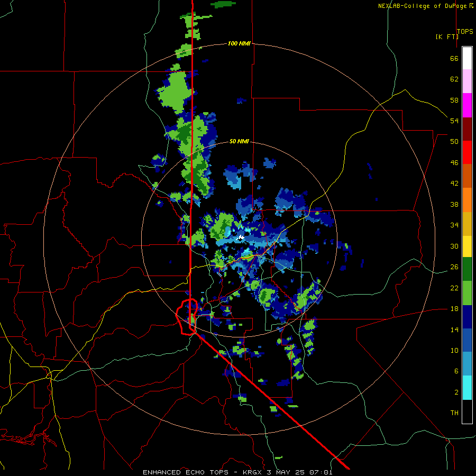Click the 100 NMI range ring label

click(239, 43)
